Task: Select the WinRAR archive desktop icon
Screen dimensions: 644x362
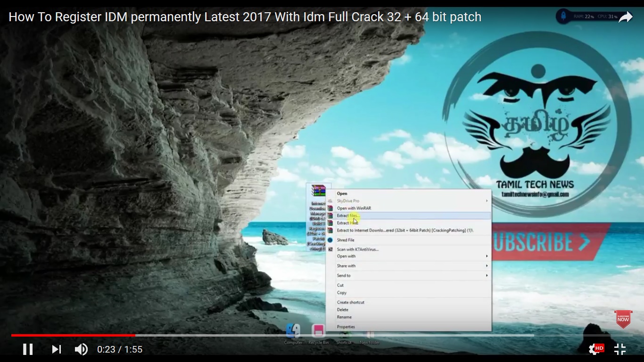Action: pos(318,191)
